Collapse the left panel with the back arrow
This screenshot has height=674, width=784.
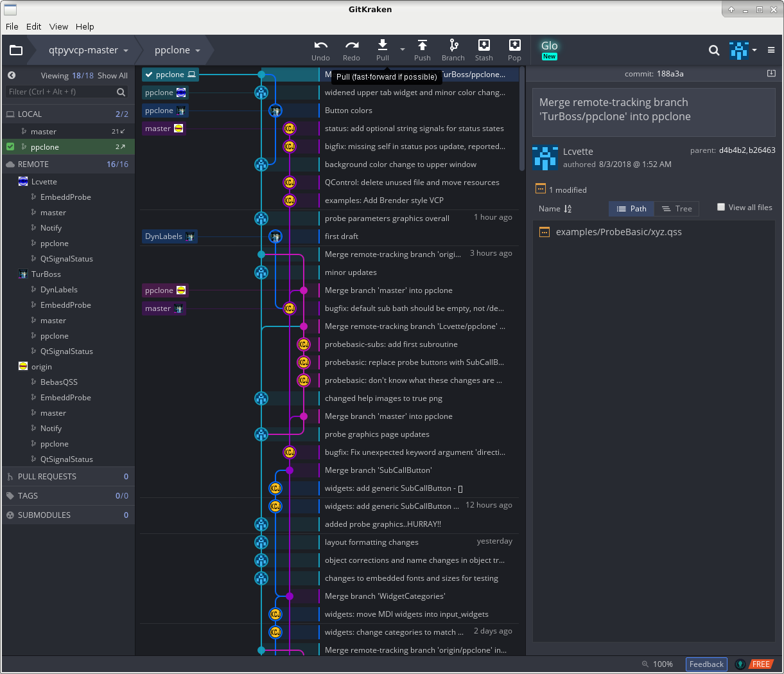[x=12, y=75]
